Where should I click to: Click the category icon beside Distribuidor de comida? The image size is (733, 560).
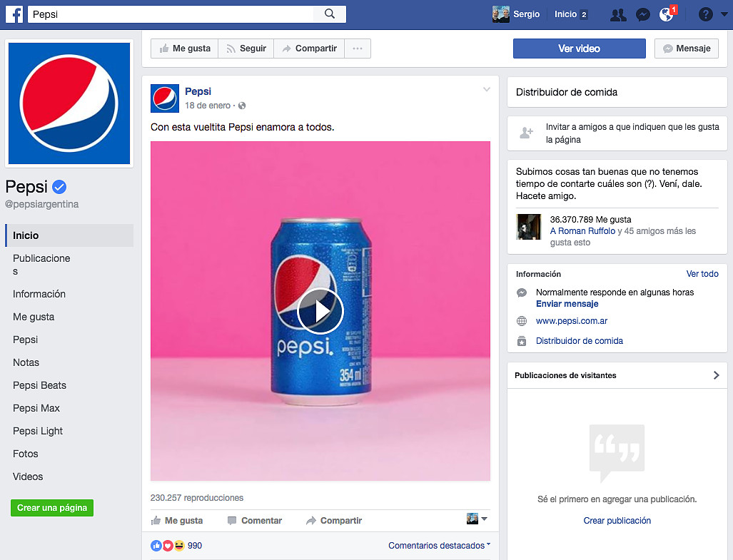click(x=522, y=341)
